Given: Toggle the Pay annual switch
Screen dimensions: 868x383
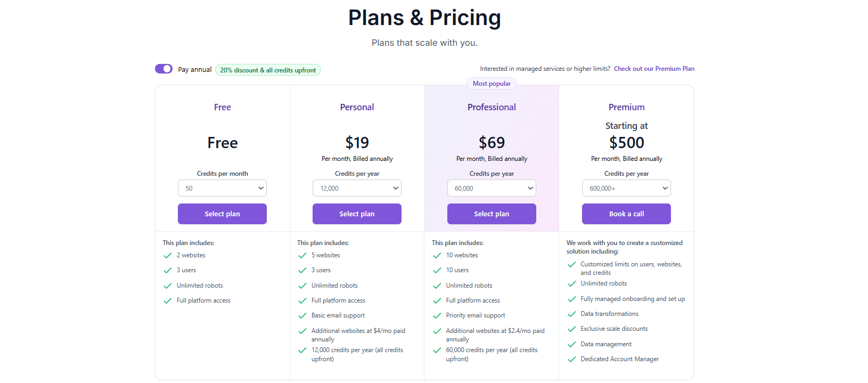Looking at the screenshot, I should (163, 69).
